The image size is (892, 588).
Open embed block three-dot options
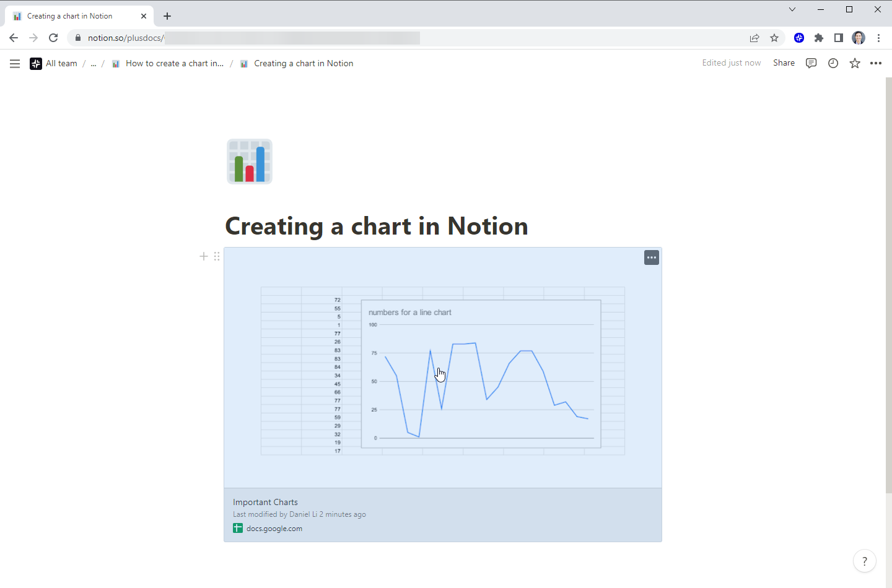point(652,257)
